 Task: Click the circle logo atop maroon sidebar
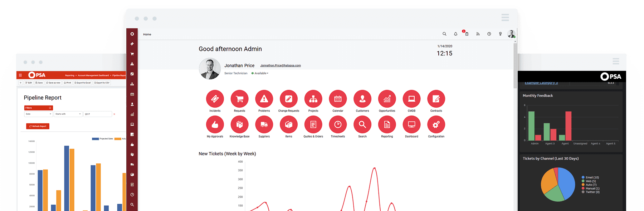[132, 34]
